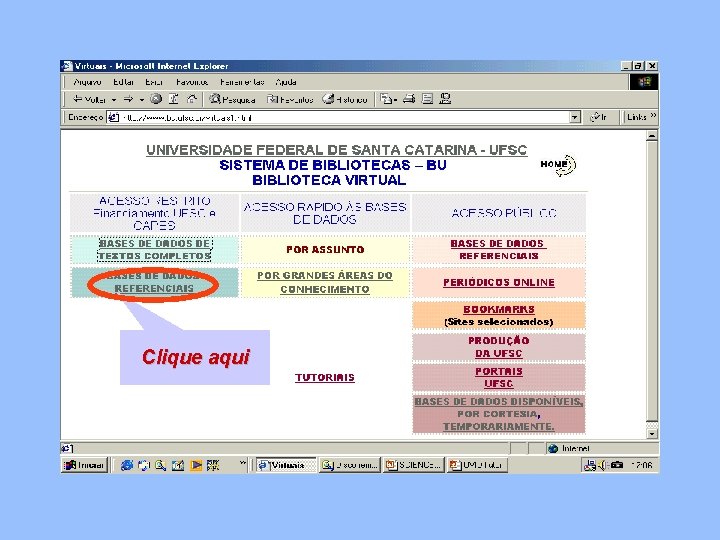Image resolution: width=720 pixels, height=540 pixels.
Task: Open the Ajuda menu
Action: [286, 82]
